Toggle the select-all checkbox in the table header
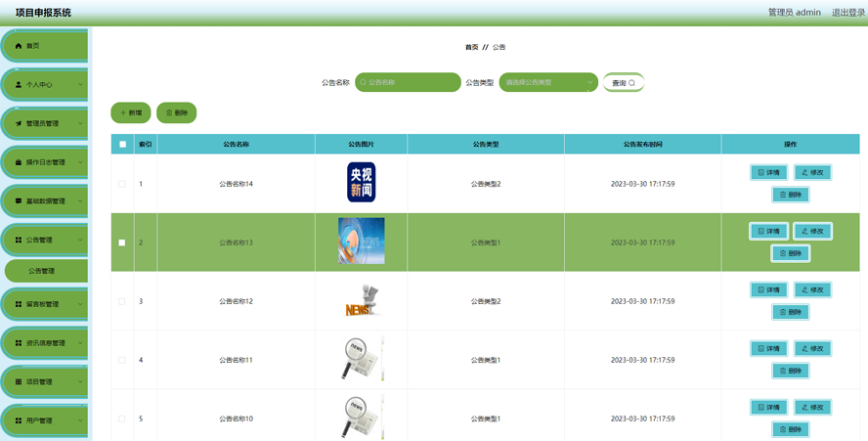 [122, 144]
